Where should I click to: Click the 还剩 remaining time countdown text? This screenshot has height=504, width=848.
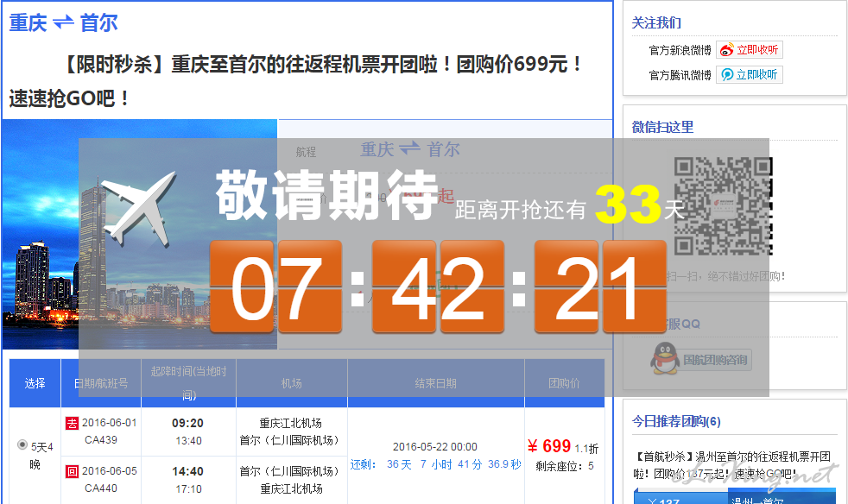coord(436,464)
